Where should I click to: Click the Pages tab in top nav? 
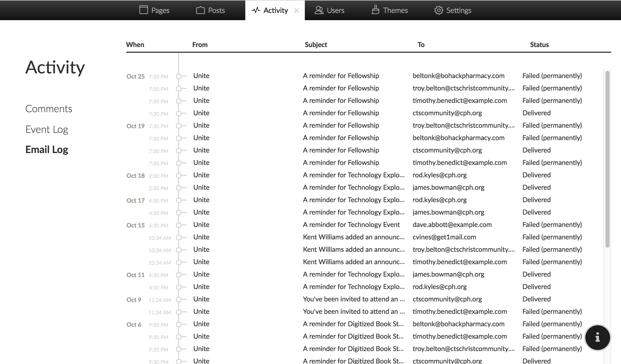point(154,10)
